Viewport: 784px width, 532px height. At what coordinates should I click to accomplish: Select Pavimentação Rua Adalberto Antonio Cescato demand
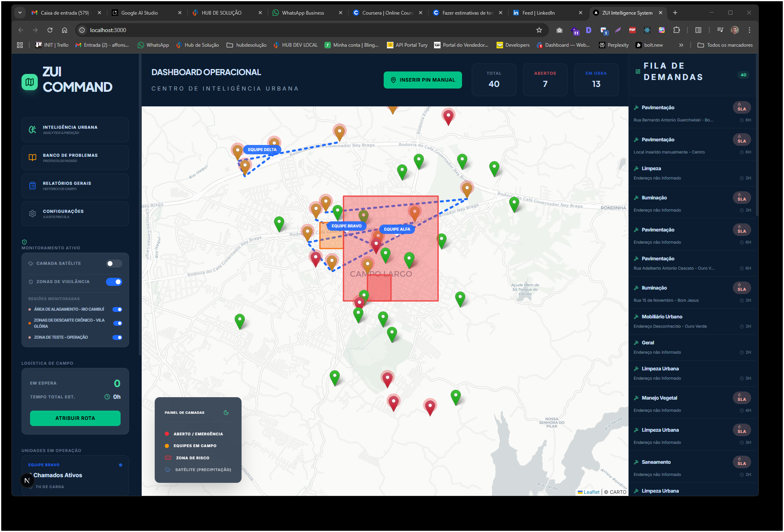click(692, 264)
